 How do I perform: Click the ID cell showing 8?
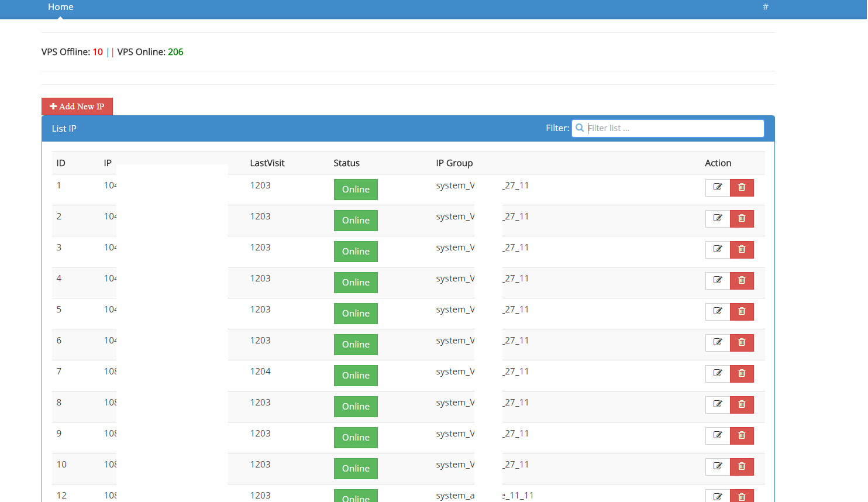tap(58, 403)
